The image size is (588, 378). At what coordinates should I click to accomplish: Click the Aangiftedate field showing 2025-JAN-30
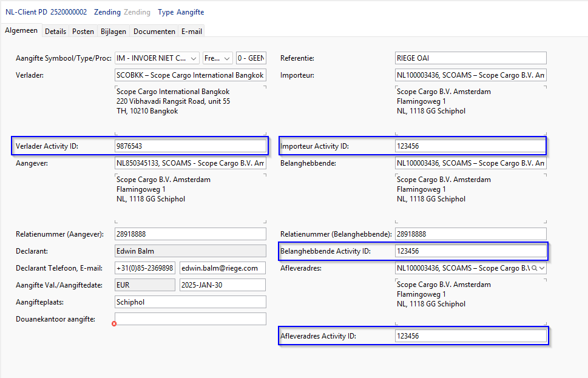pos(223,285)
